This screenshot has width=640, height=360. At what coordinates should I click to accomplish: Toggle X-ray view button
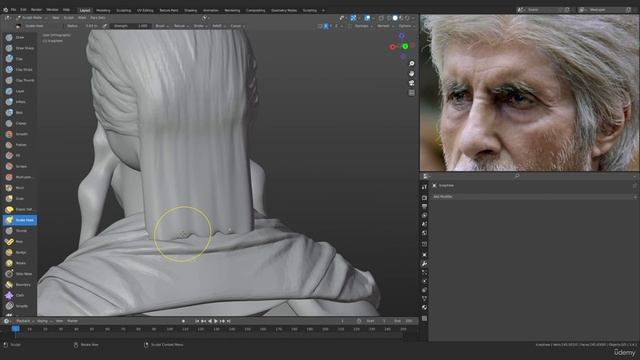tap(381, 18)
